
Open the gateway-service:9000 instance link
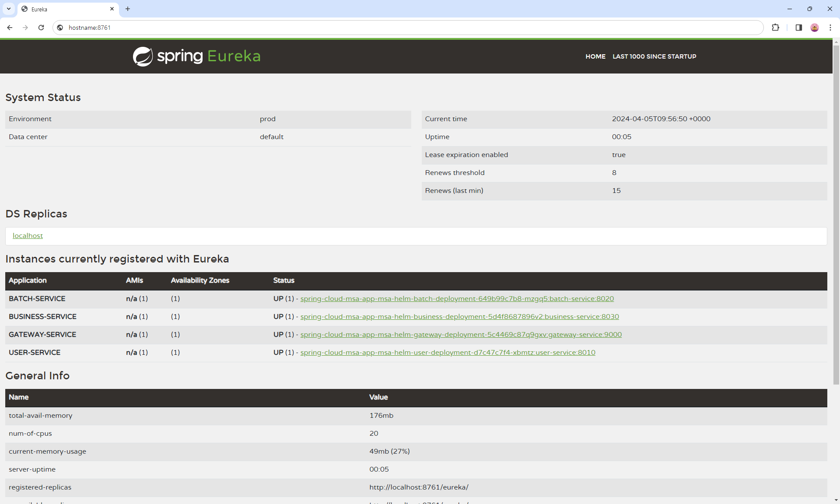461,335
